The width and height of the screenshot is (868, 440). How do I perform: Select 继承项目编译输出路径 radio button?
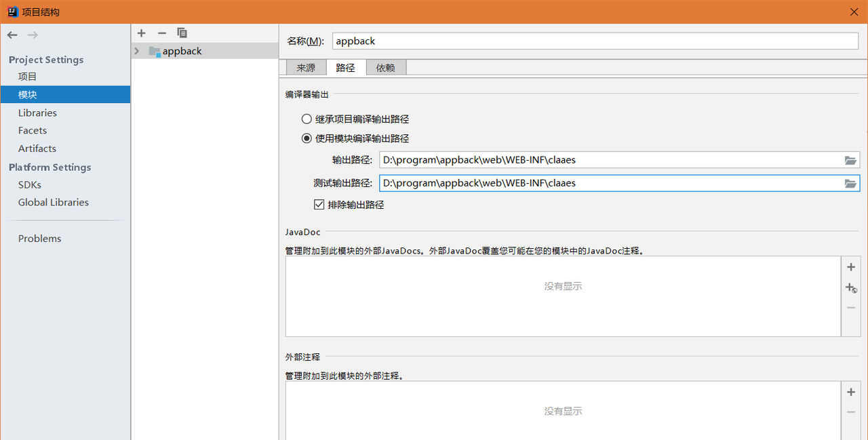click(x=307, y=119)
